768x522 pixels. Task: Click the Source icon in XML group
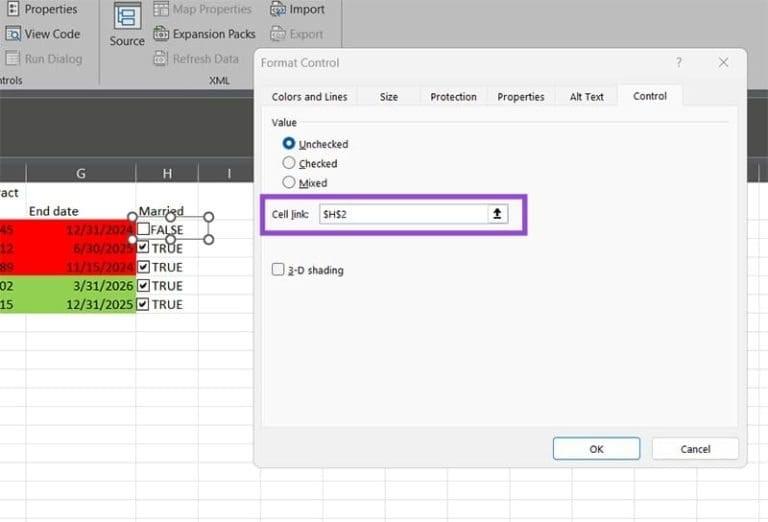click(127, 18)
